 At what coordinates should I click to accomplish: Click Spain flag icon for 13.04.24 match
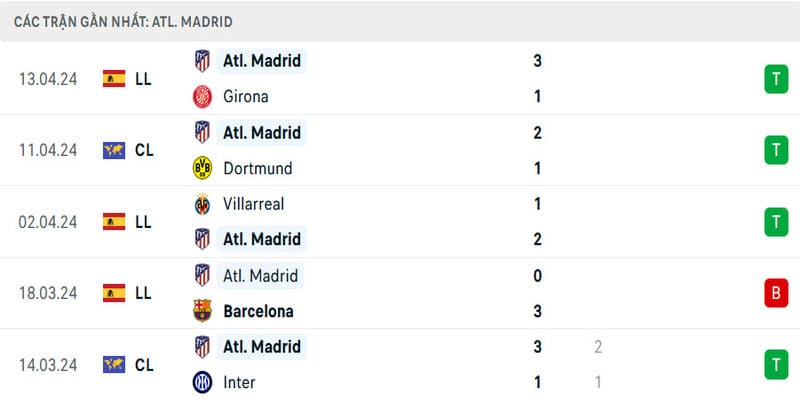pyautogui.click(x=114, y=78)
